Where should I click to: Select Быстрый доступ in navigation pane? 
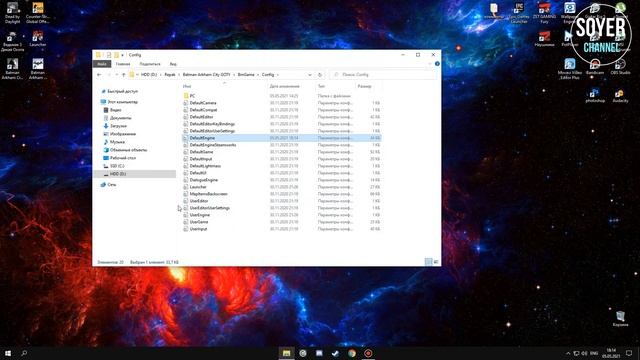[x=122, y=91]
